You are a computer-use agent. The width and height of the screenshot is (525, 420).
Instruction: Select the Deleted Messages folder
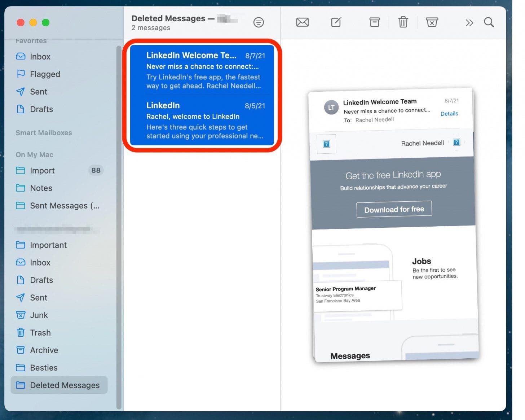(x=64, y=385)
